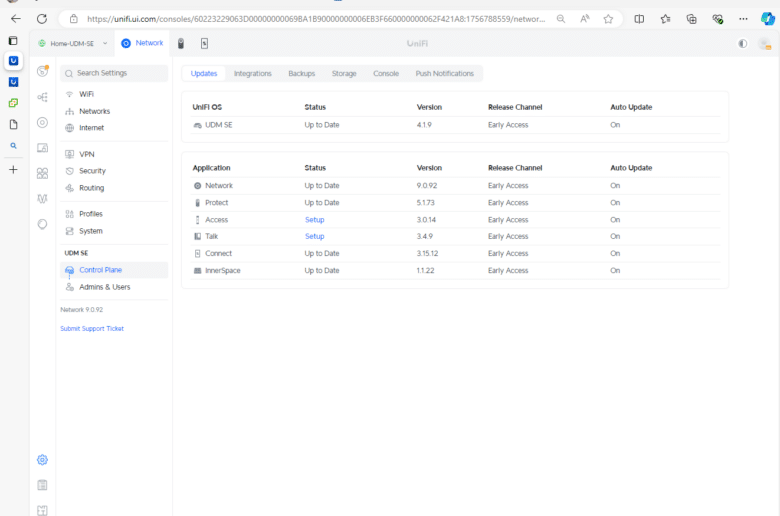Select the first pinned vertical tab
Image resolution: width=780 pixels, height=516 pixels.
tap(13, 61)
